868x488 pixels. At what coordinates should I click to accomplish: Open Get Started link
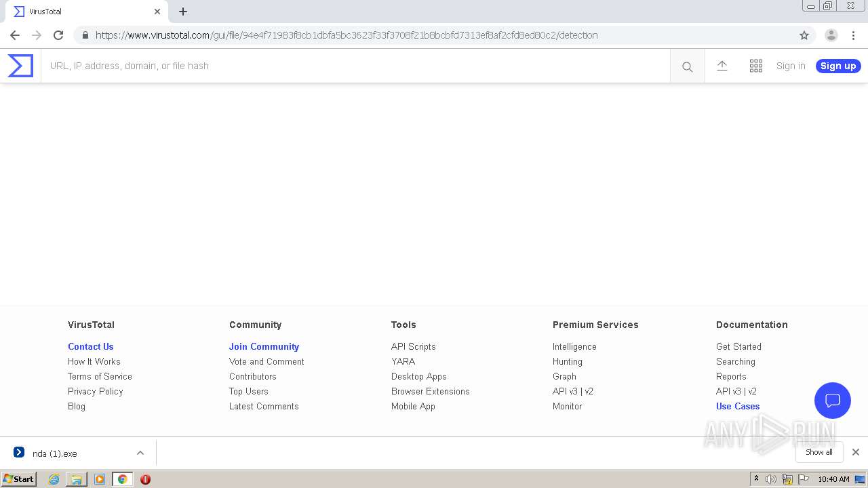coord(738,346)
